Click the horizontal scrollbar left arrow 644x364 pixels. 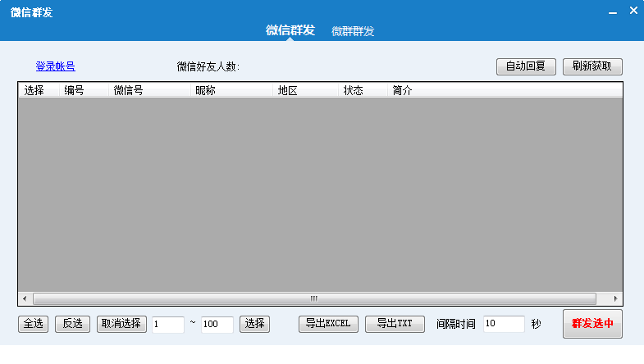pyautogui.click(x=25, y=298)
